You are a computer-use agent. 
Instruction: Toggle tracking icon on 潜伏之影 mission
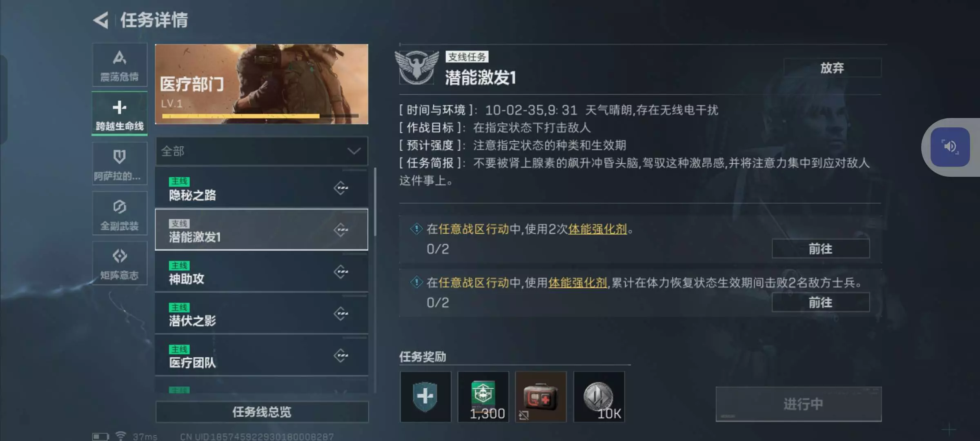point(341,314)
